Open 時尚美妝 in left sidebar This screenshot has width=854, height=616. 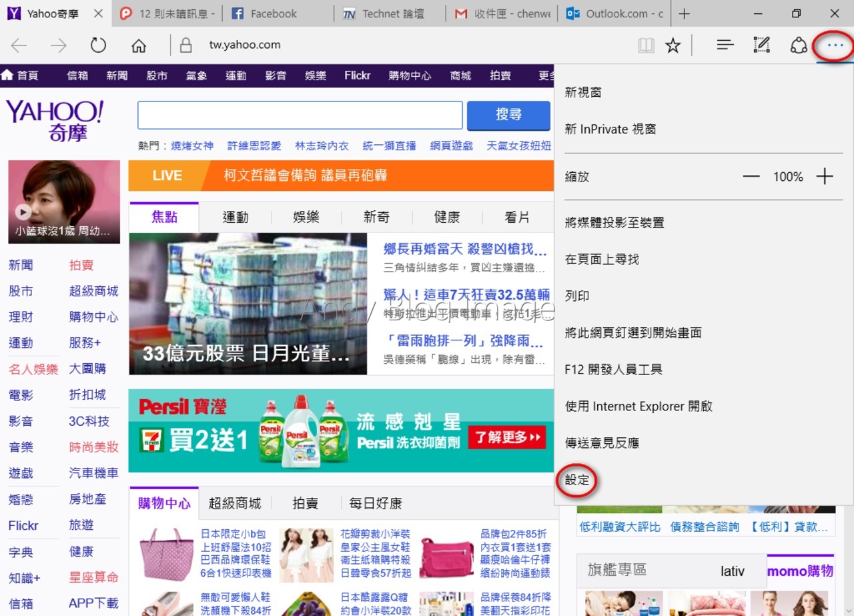pyautogui.click(x=93, y=447)
